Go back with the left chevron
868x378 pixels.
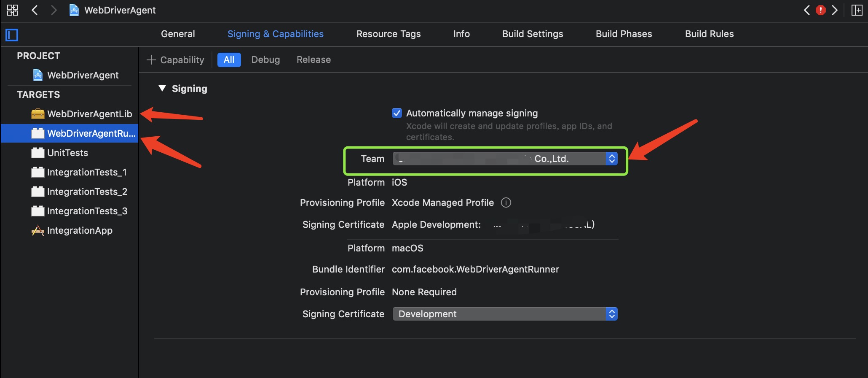click(35, 10)
